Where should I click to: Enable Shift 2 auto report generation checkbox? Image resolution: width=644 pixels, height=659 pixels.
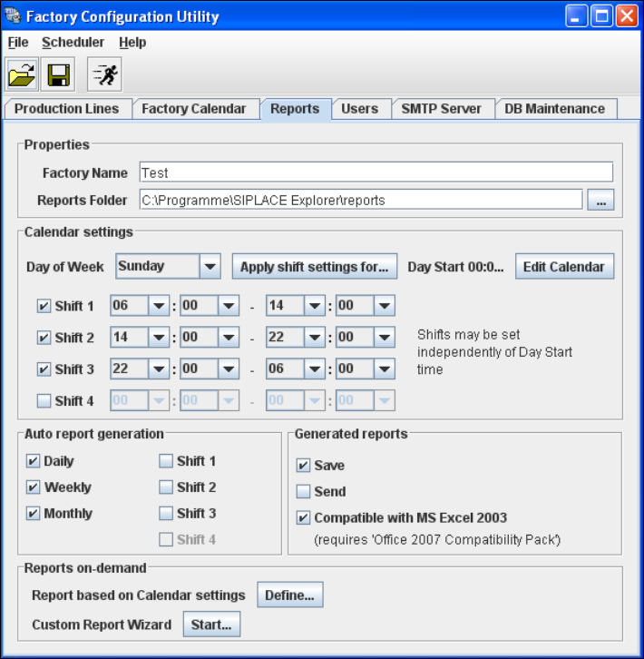click(166, 487)
